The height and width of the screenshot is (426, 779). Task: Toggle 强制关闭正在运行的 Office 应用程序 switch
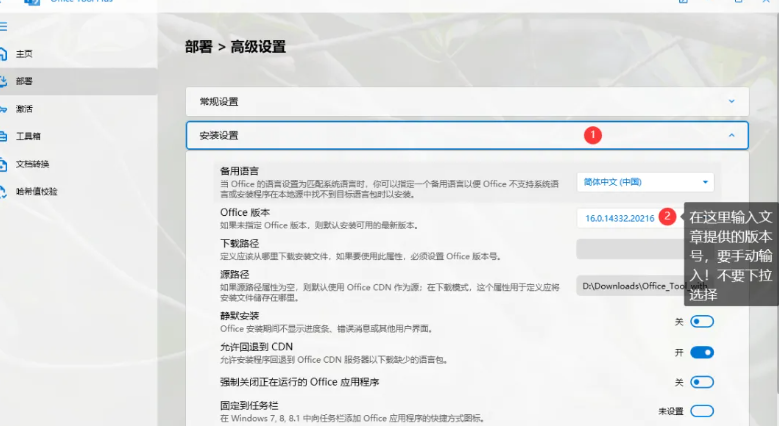tap(702, 382)
